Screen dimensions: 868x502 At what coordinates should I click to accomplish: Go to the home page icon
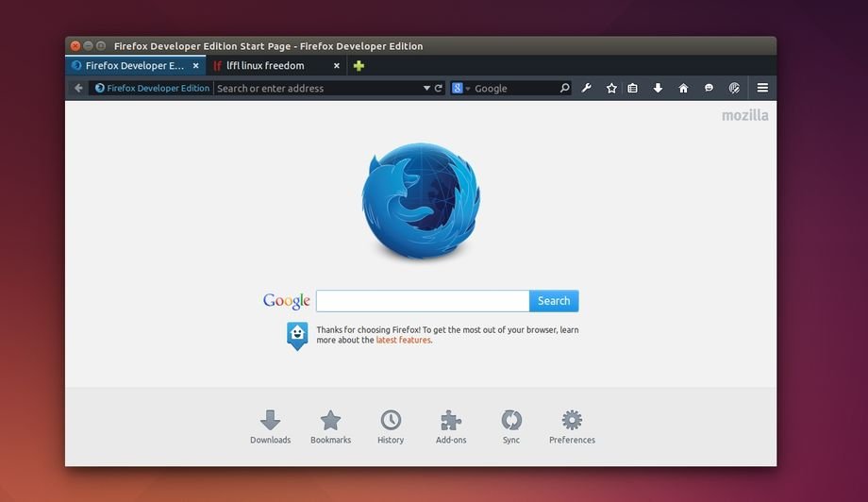coord(683,88)
